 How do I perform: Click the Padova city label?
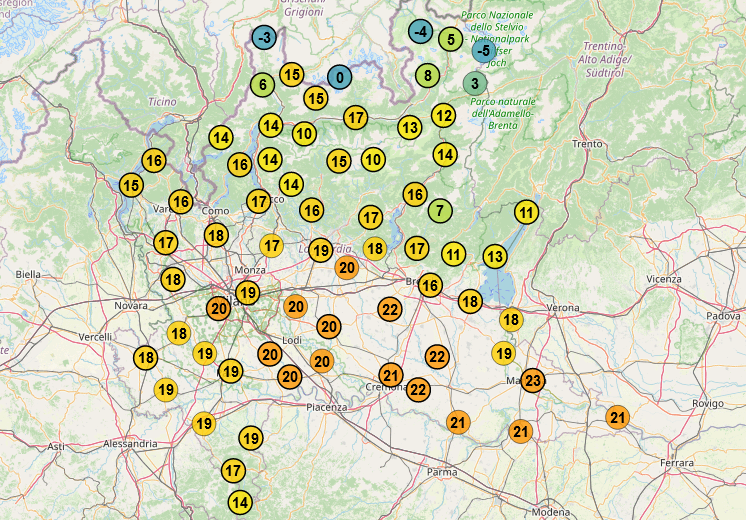point(723,316)
